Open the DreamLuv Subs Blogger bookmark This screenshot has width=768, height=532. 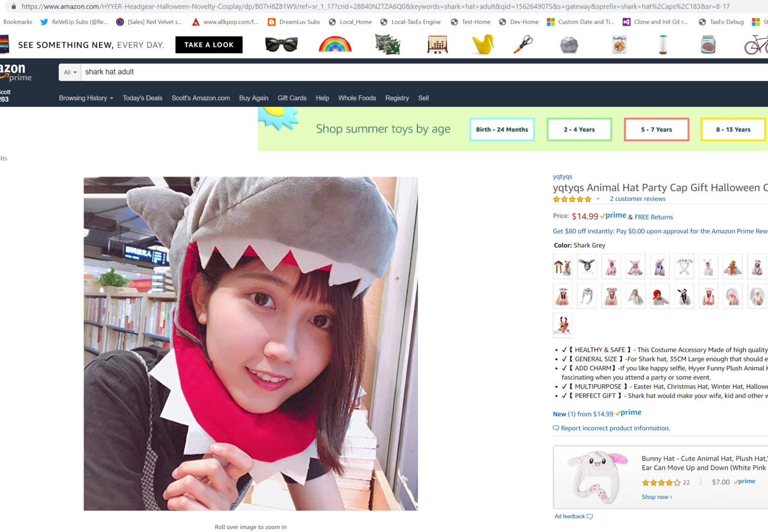coord(294,22)
